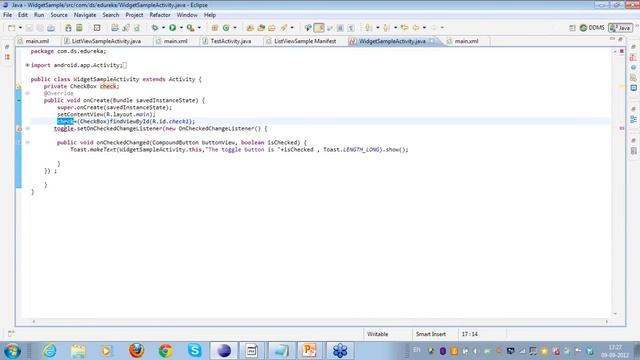Click the underlined toggle variable
Image resolution: width=640 pixels, height=360 pixels.
click(x=64, y=129)
